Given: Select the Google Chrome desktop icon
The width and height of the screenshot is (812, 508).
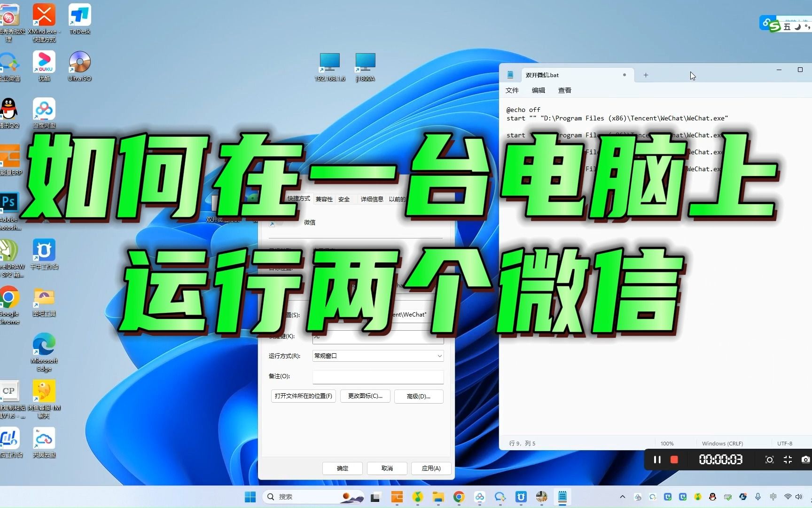Looking at the screenshot, I should click(x=9, y=305).
